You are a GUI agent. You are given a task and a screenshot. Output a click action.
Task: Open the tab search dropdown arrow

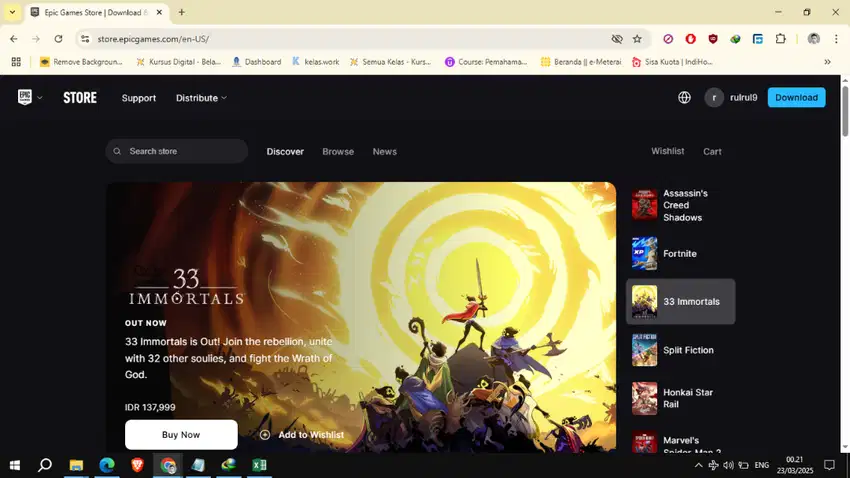tap(12, 12)
